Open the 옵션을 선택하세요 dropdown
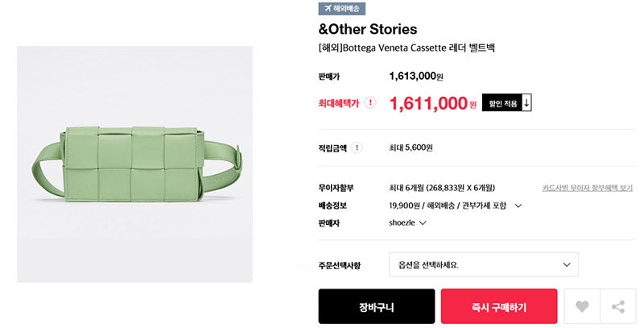The image size is (644, 328). [x=484, y=264]
